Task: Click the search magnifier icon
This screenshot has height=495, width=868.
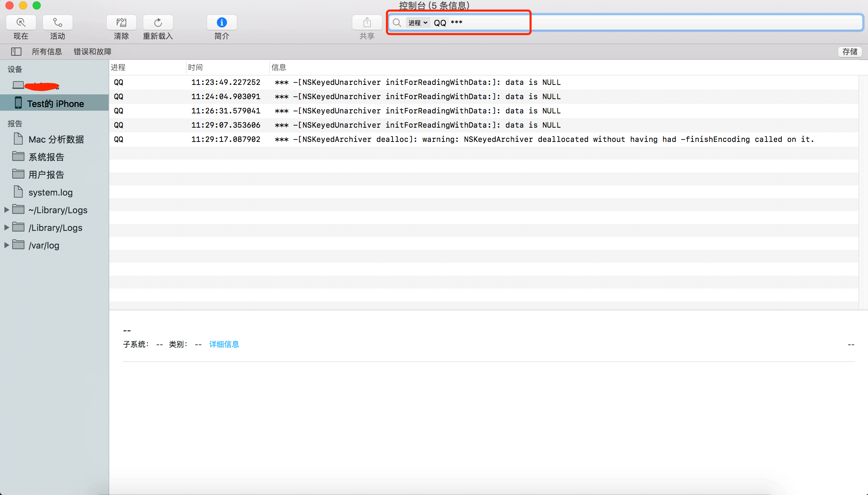Action: pyautogui.click(x=396, y=22)
